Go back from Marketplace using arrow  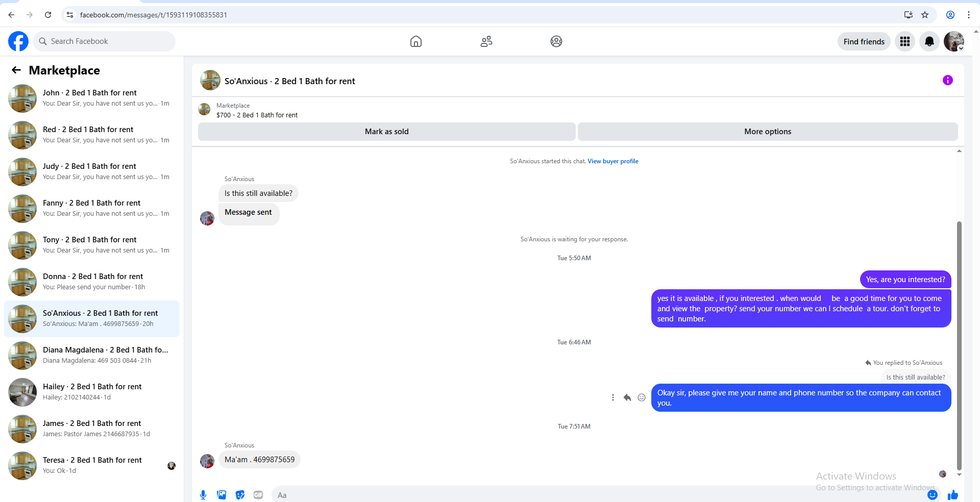point(16,70)
